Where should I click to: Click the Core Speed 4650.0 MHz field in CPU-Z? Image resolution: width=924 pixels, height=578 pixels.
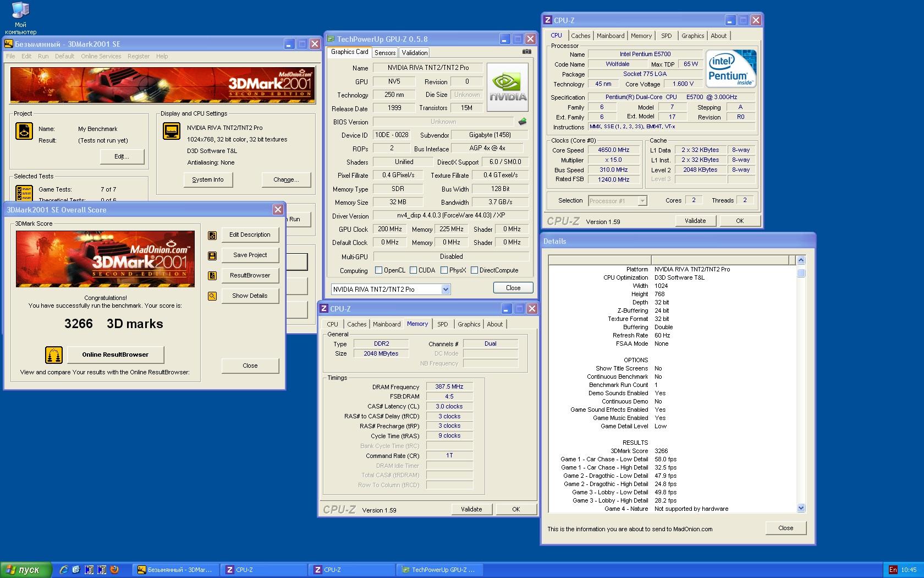pos(614,150)
